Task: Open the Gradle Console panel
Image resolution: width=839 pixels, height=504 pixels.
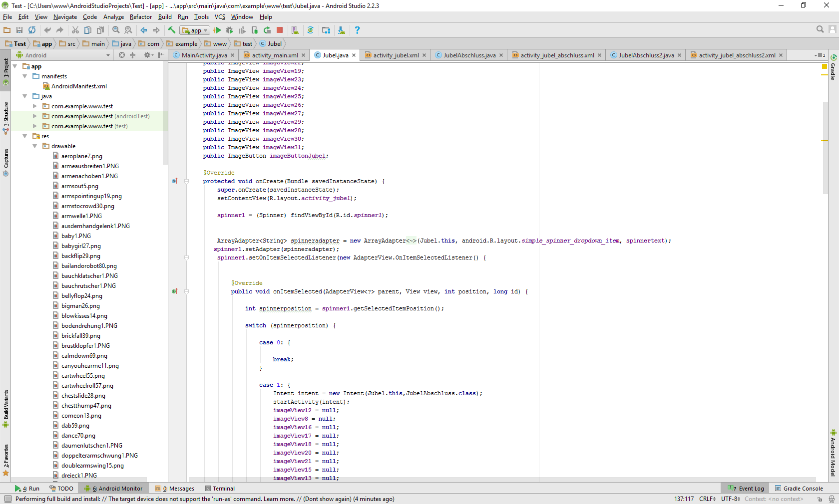Action: click(799, 489)
